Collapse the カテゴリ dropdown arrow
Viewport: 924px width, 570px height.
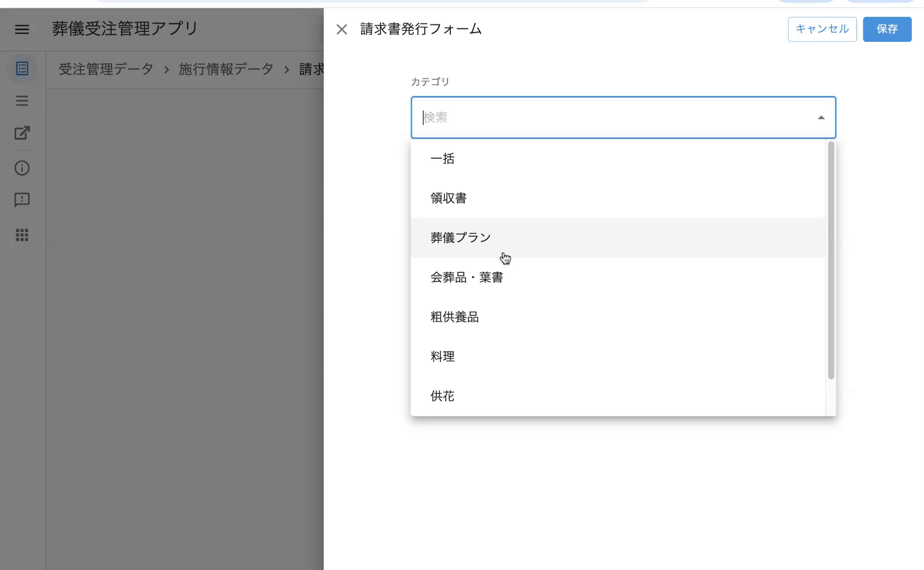pos(821,117)
